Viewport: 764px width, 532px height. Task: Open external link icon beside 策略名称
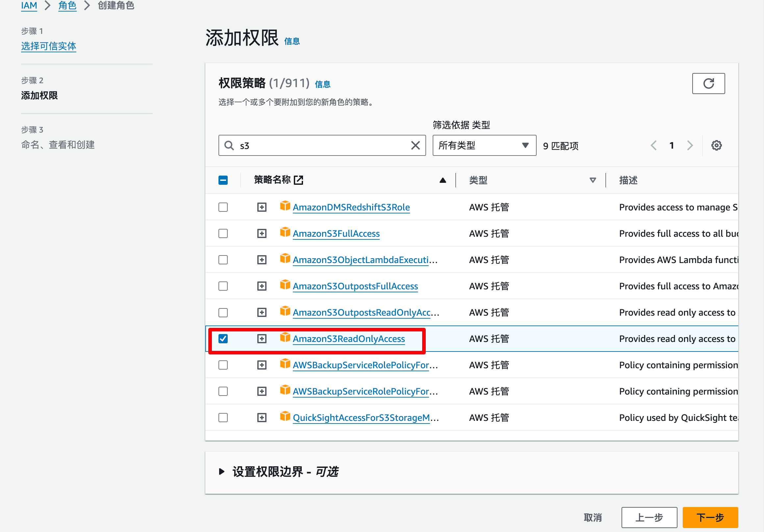(x=298, y=180)
